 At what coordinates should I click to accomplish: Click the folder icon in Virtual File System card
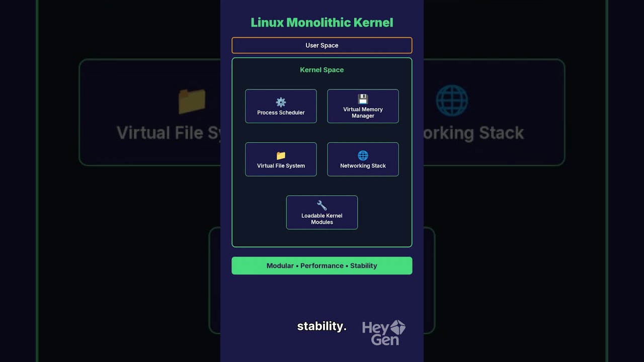[281, 156]
